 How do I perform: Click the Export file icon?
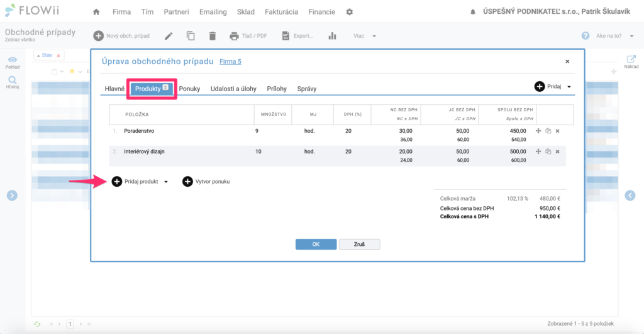pos(286,36)
